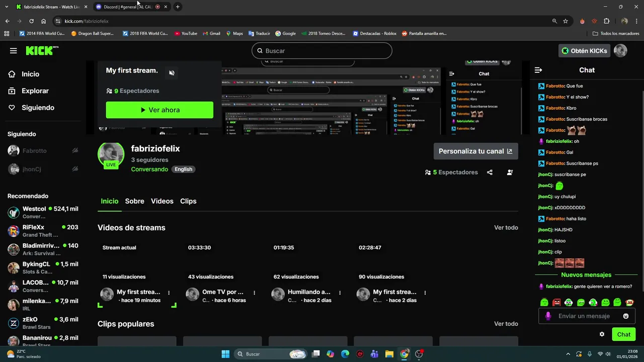Switch to the Sobre tab
Viewport: 644px width, 362px height.
(x=135, y=201)
